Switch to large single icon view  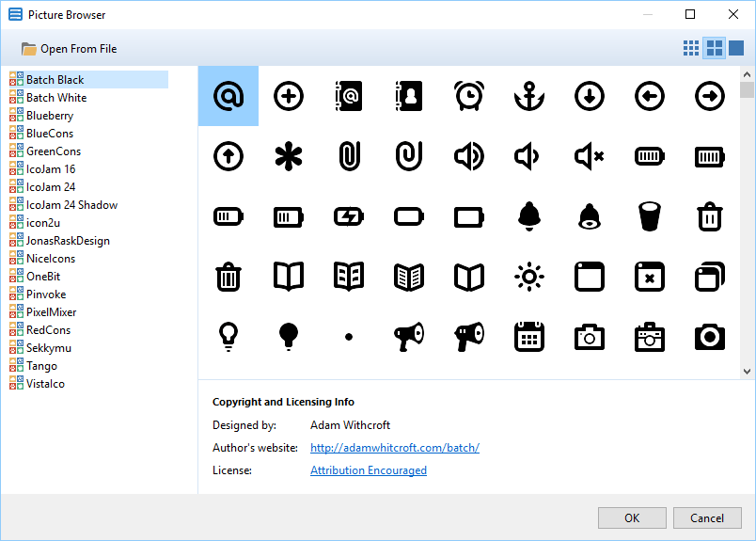[736, 48]
